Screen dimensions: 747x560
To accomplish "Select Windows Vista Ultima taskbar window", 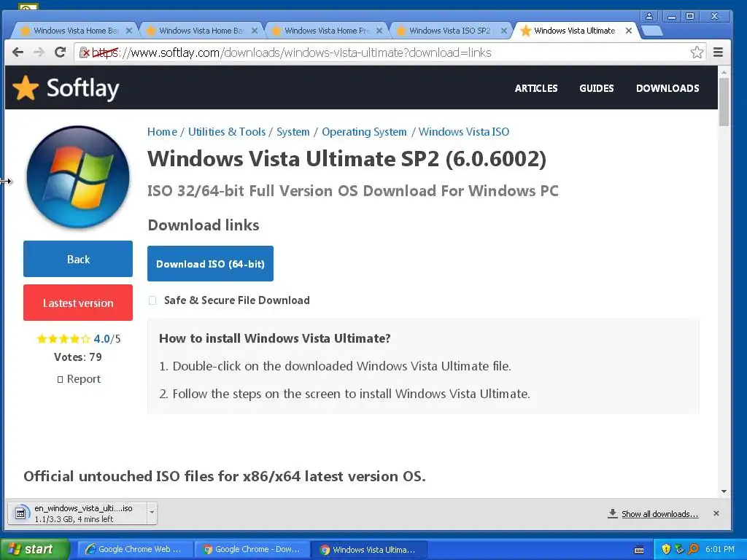I will coord(368,550).
